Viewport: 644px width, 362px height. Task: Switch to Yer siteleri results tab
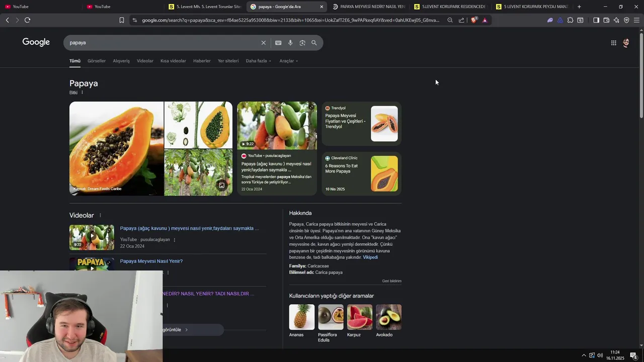228,61
